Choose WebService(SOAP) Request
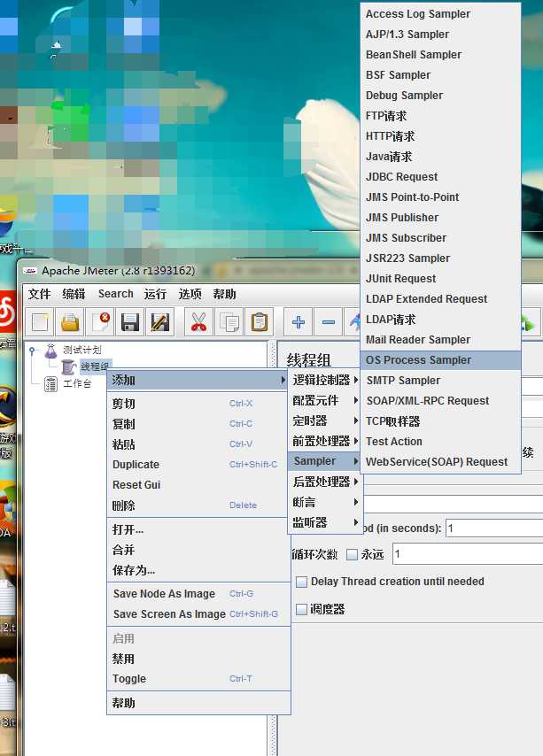 tap(440, 462)
